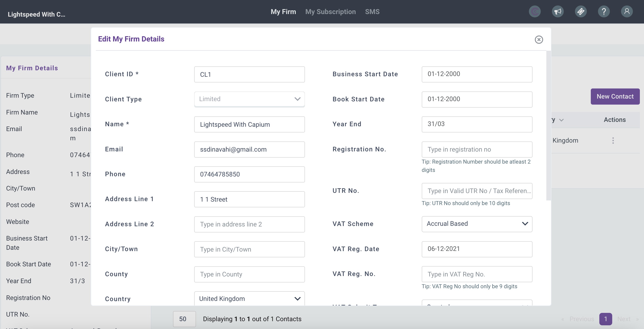This screenshot has height=329, width=644.
Task: Open the VAT Scheme dropdown
Action: tap(477, 224)
